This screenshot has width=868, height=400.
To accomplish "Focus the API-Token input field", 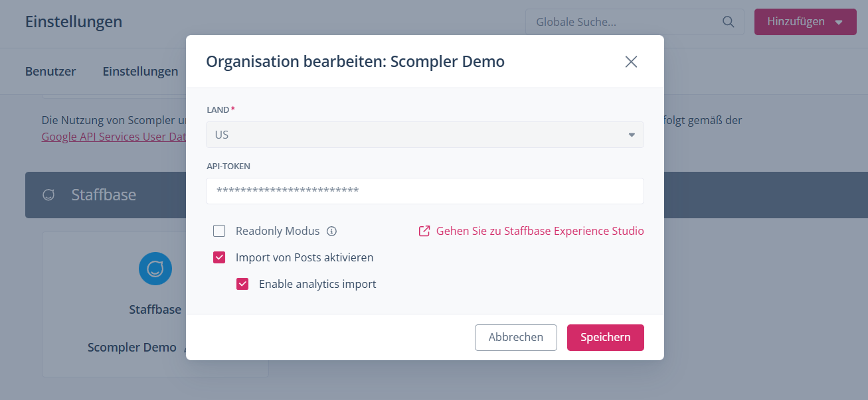I will (x=424, y=191).
